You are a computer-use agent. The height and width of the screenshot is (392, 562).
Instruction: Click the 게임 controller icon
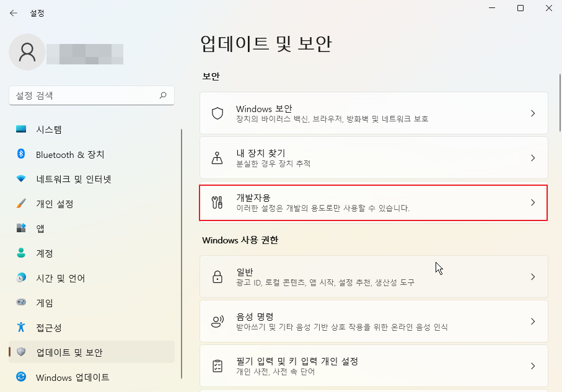[21, 302]
